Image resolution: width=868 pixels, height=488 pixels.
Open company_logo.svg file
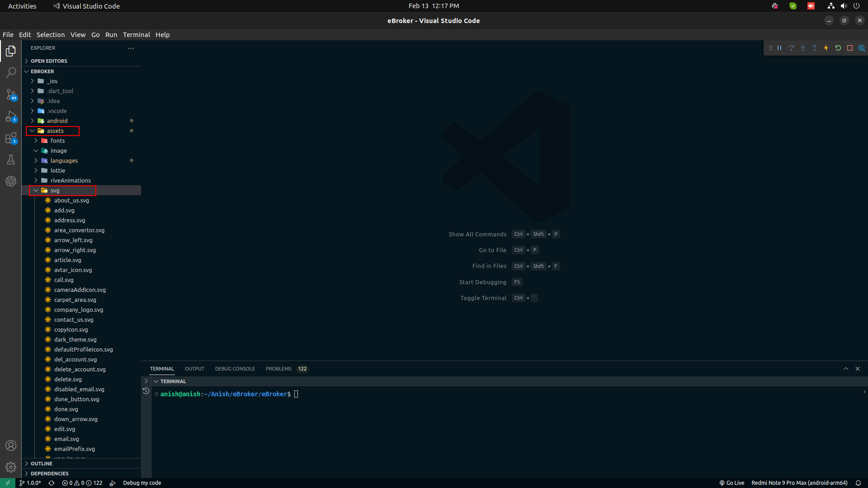coord(81,310)
